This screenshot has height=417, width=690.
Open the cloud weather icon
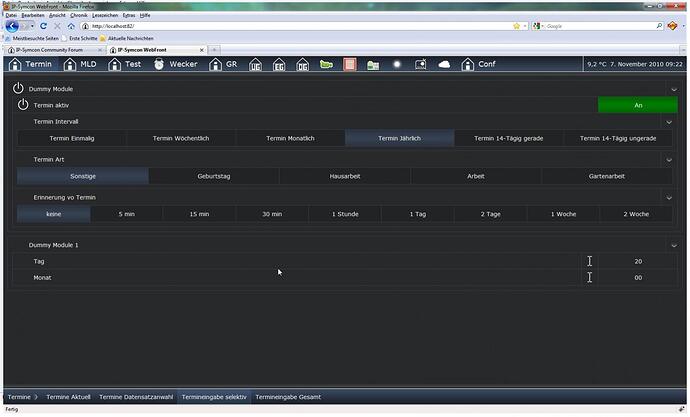click(444, 65)
